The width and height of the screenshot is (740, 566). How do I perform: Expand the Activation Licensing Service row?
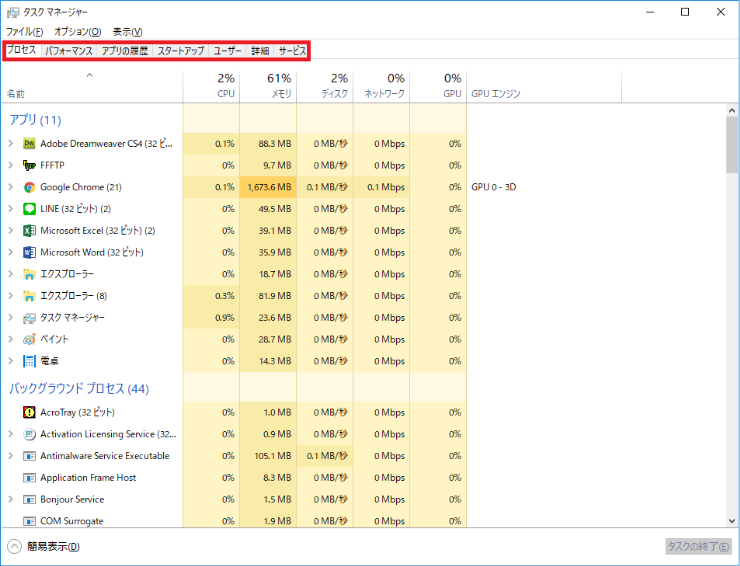click(10, 434)
